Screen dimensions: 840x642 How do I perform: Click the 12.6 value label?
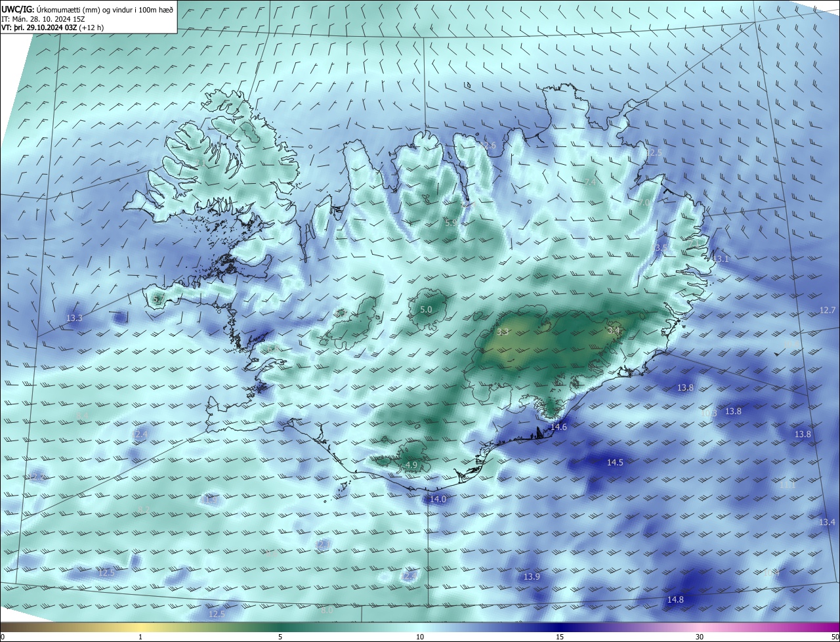(x=488, y=145)
